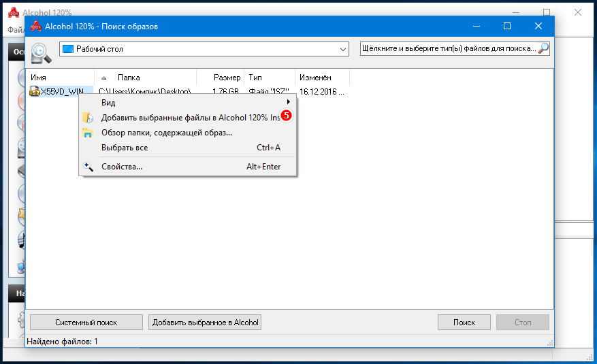Click the Найдено файлов: 1 status text
597x364 pixels.
tap(62, 342)
